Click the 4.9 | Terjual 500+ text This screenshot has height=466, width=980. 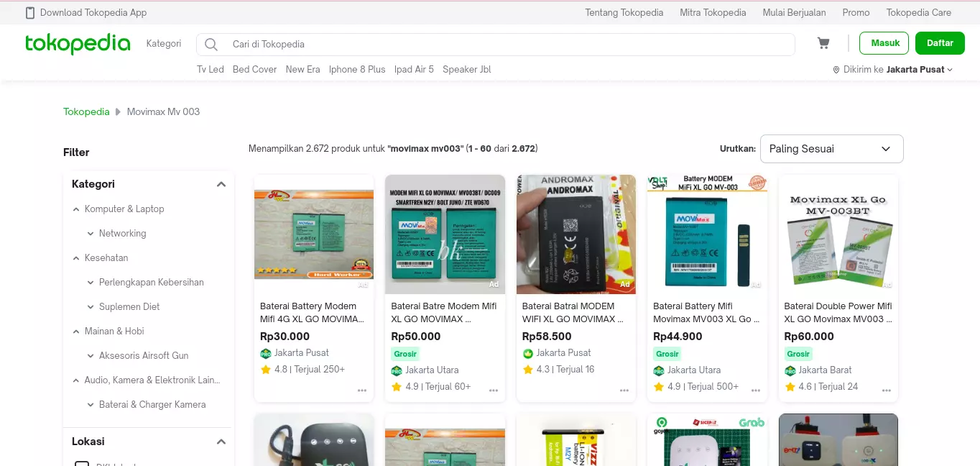click(703, 387)
